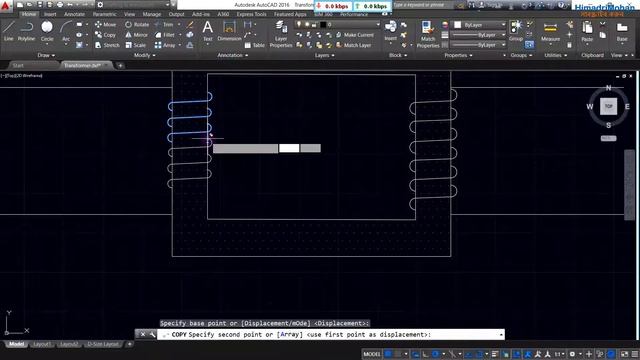Expand the Block panel
Image resolution: width=640 pixels, height=360 pixels.
(x=398, y=55)
